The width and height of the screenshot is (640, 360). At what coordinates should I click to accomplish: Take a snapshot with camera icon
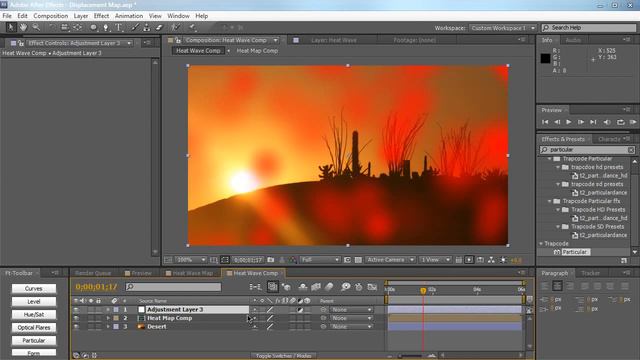click(x=271, y=260)
